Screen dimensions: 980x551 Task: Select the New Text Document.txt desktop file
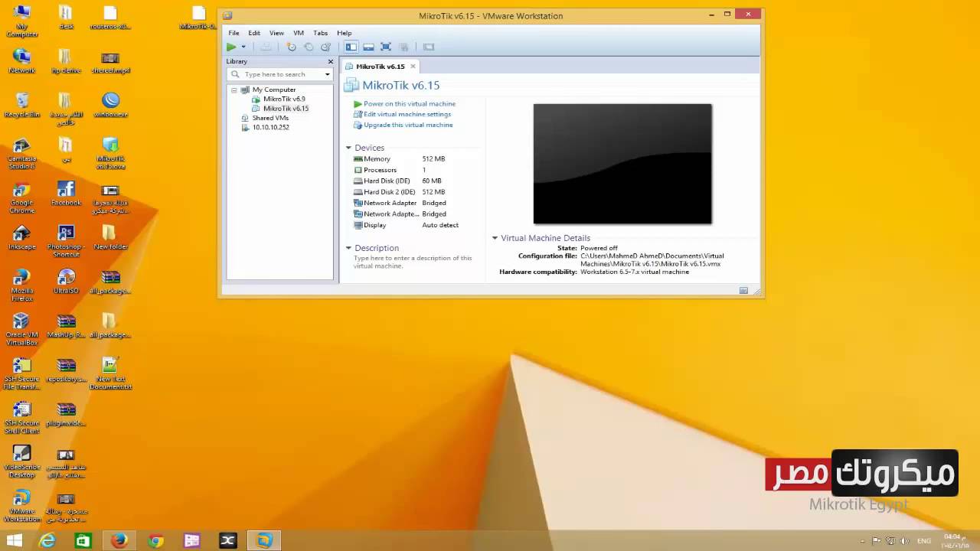pos(110,373)
